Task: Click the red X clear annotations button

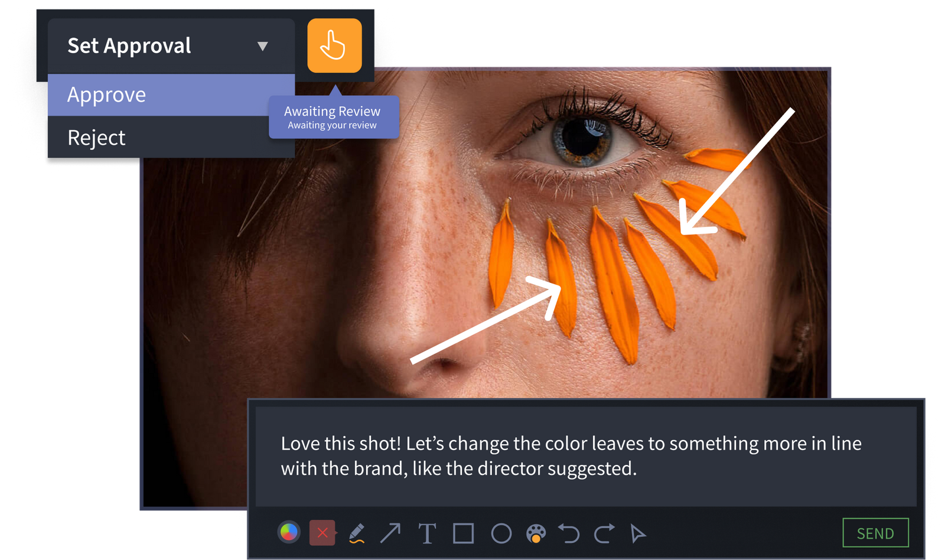Action: [x=322, y=533]
